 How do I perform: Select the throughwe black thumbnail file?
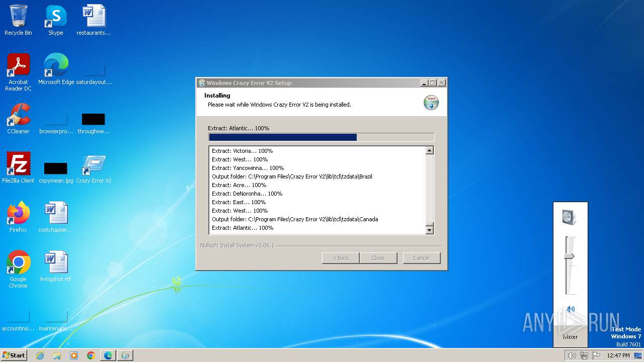(x=94, y=122)
